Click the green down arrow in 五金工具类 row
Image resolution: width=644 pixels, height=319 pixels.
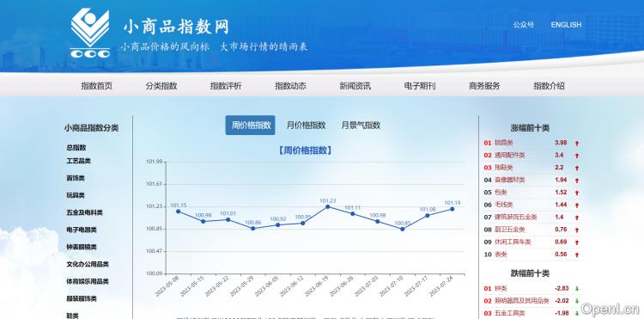coord(577,313)
